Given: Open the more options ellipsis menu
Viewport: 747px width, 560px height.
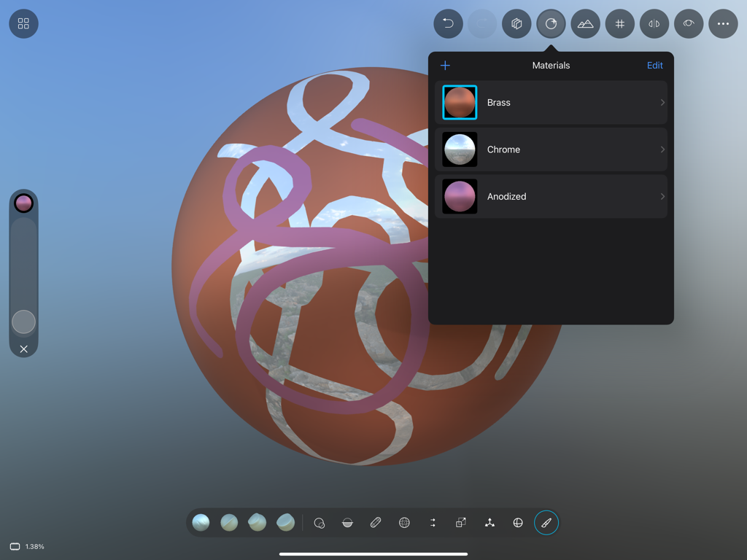Looking at the screenshot, I should [x=723, y=23].
